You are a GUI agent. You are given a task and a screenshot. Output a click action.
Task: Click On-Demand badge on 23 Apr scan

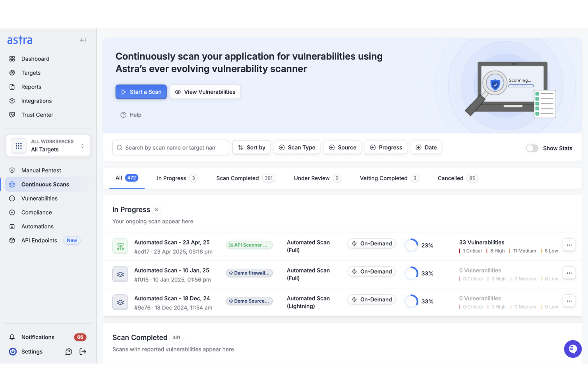tap(371, 243)
